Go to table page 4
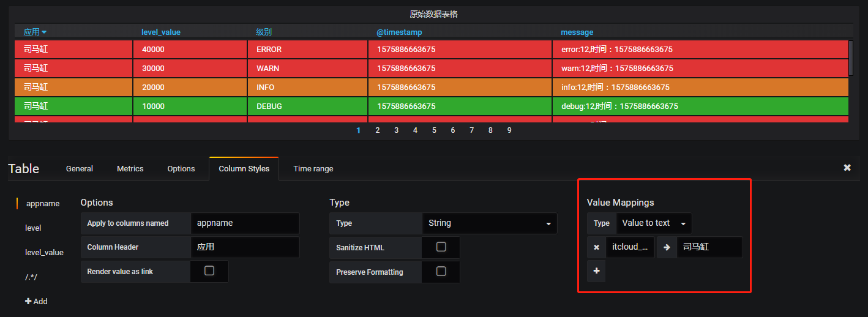Viewport: 868px width, 317px height. (x=415, y=130)
